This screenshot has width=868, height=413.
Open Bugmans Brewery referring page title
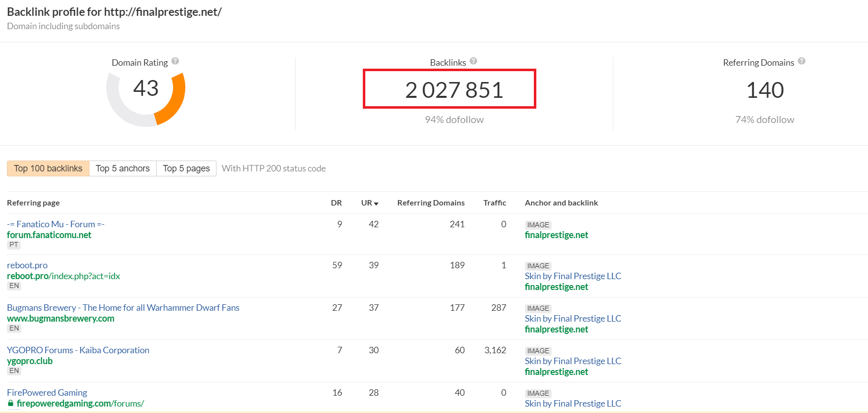pos(123,308)
